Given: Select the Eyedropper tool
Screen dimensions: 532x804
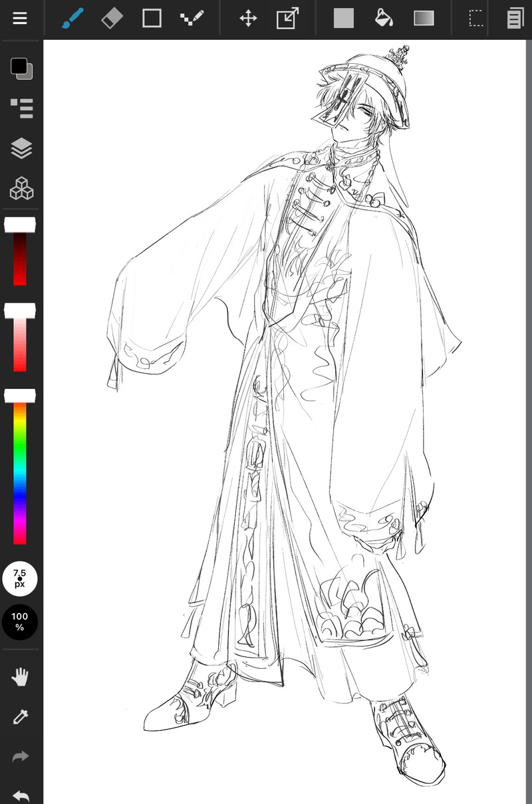Looking at the screenshot, I should pos(21,717).
